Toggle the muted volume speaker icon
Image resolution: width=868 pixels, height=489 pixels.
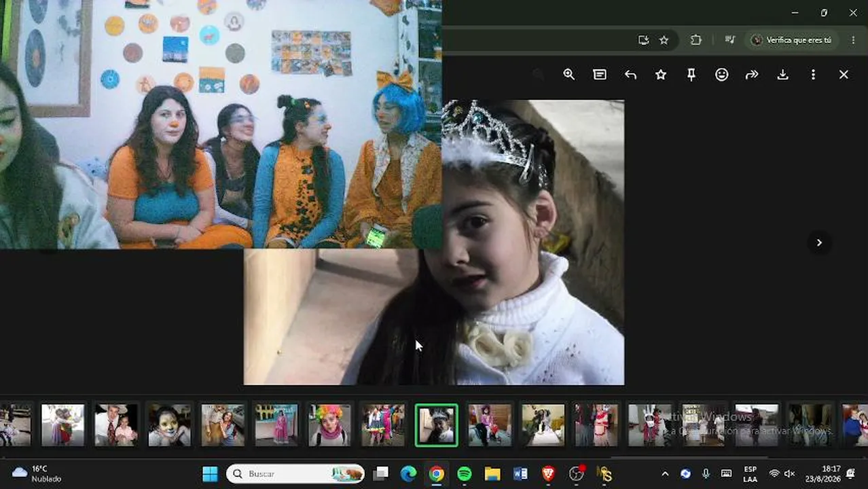(x=789, y=473)
